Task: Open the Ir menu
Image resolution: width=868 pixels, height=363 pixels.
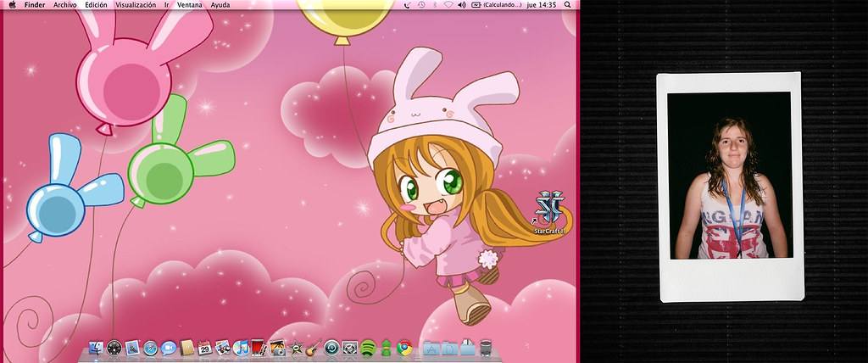Action: point(167,4)
